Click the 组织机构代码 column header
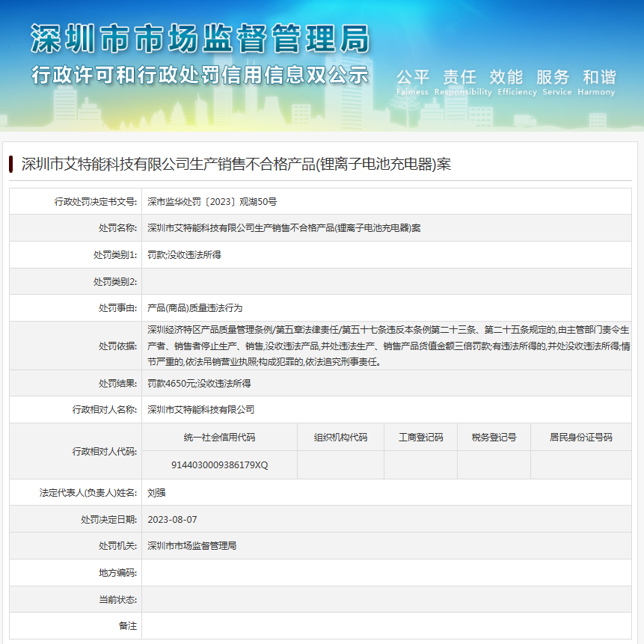This screenshot has width=644, height=644. (340, 438)
